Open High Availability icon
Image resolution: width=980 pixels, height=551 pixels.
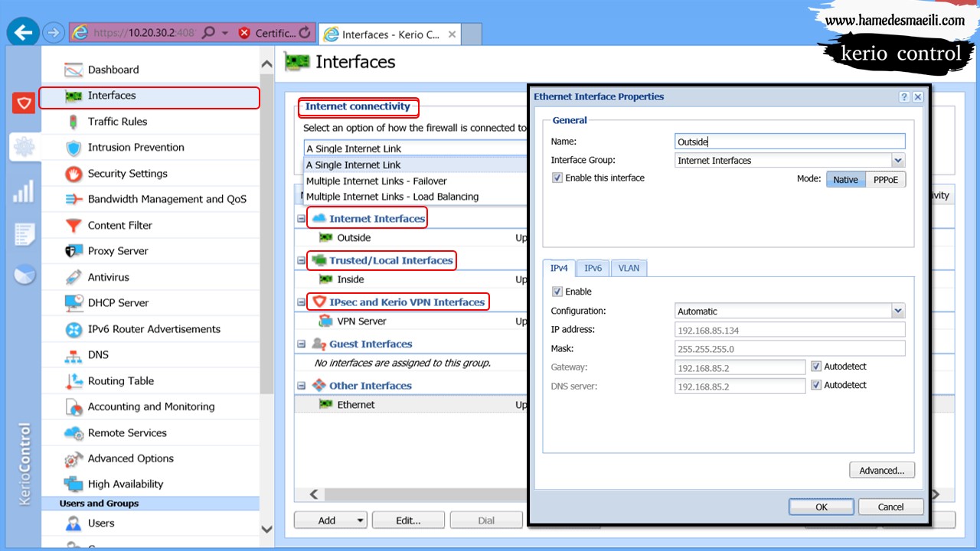(73, 484)
